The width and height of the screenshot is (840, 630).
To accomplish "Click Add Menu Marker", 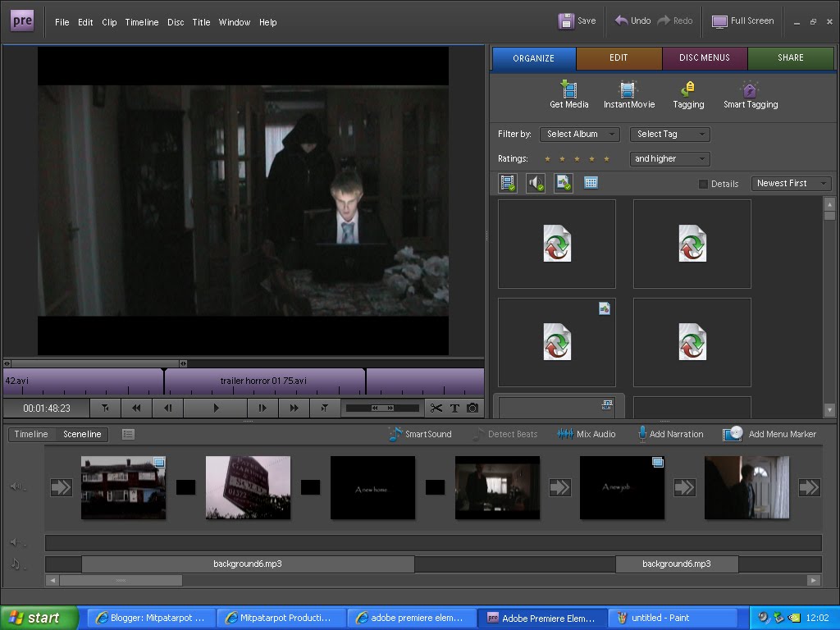I will click(769, 434).
